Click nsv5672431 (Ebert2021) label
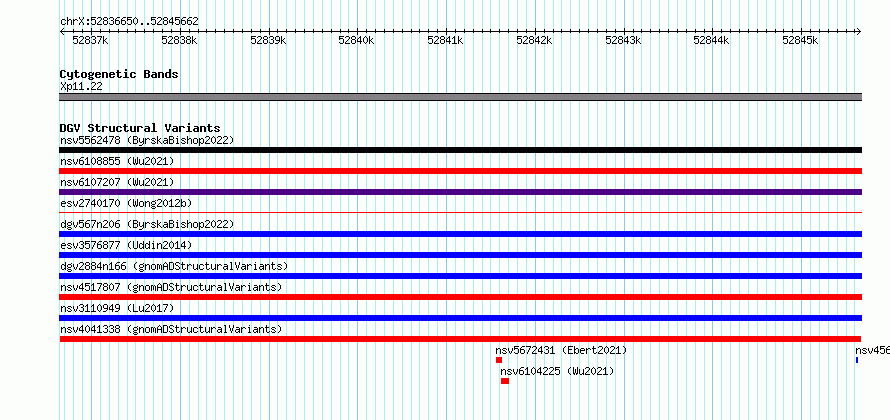The width and height of the screenshot is (890, 420). click(561, 350)
